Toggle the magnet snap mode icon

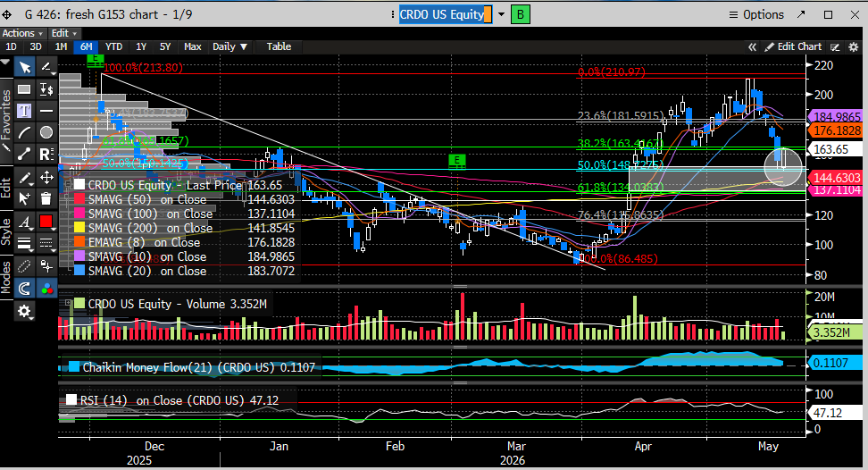point(24,288)
